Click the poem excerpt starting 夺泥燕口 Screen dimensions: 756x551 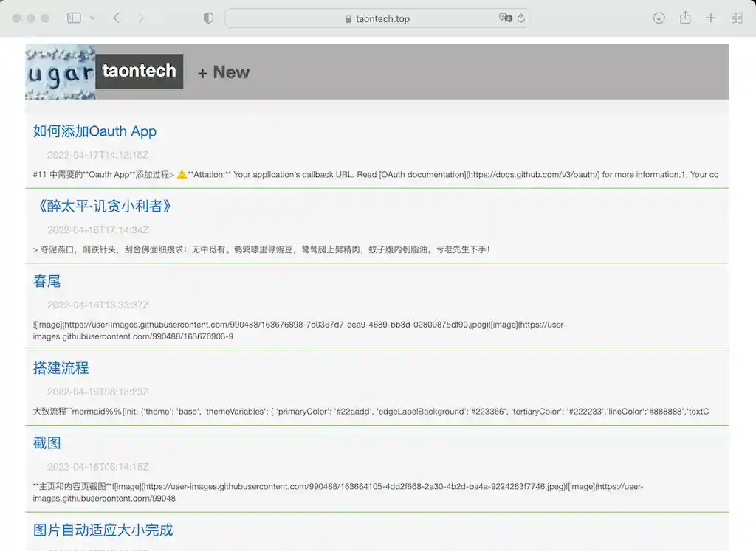click(x=261, y=249)
